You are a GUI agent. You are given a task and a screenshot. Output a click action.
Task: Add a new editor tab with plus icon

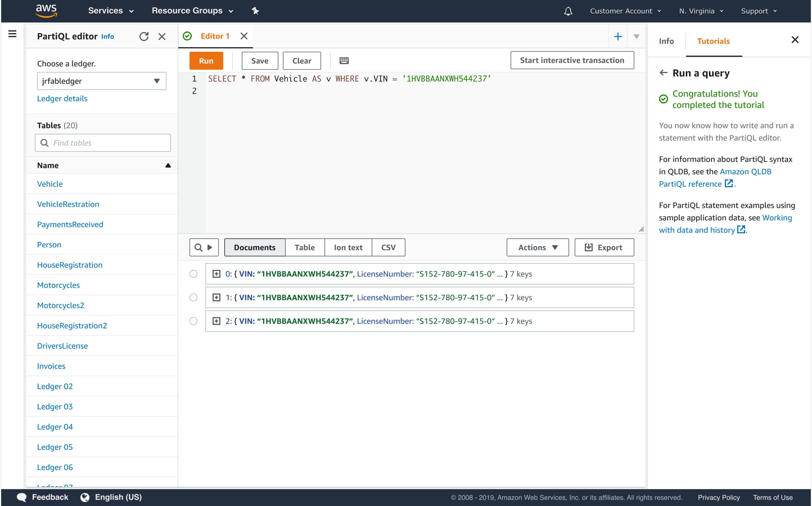(618, 36)
